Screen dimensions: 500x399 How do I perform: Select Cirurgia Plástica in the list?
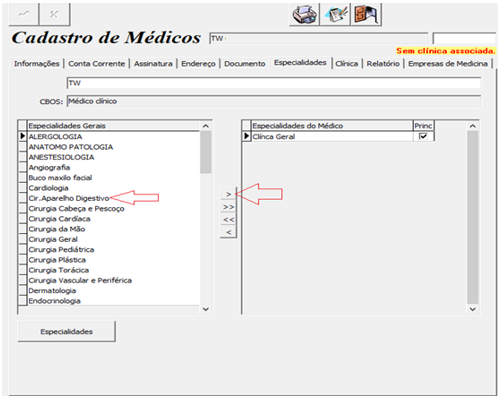click(x=113, y=260)
